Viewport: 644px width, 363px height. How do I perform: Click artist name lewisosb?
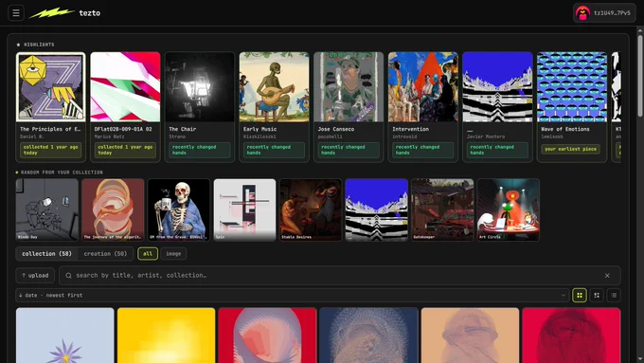pyautogui.click(x=552, y=136)
